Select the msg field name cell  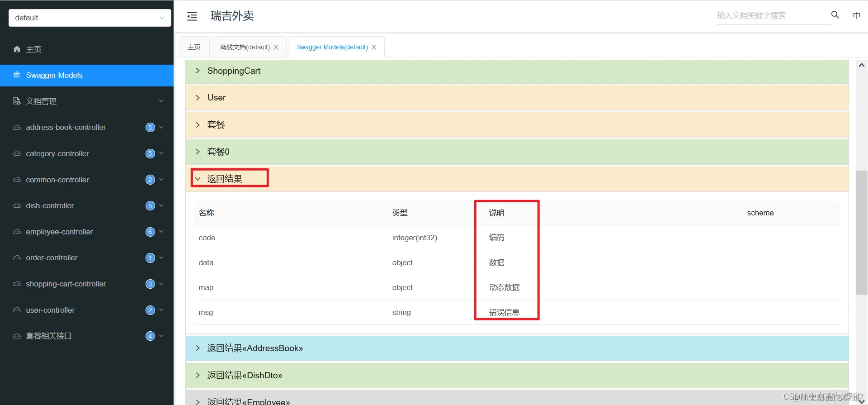[206, 312]
